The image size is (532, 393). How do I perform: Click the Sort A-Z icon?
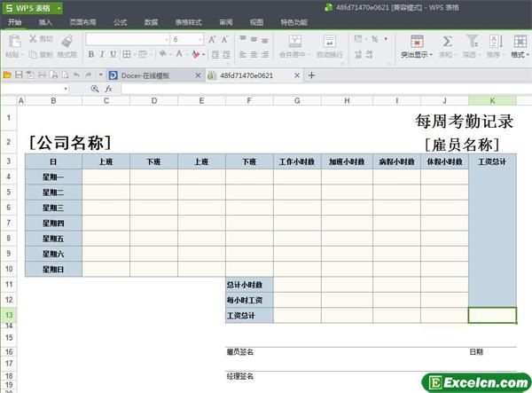coord(496,42)
